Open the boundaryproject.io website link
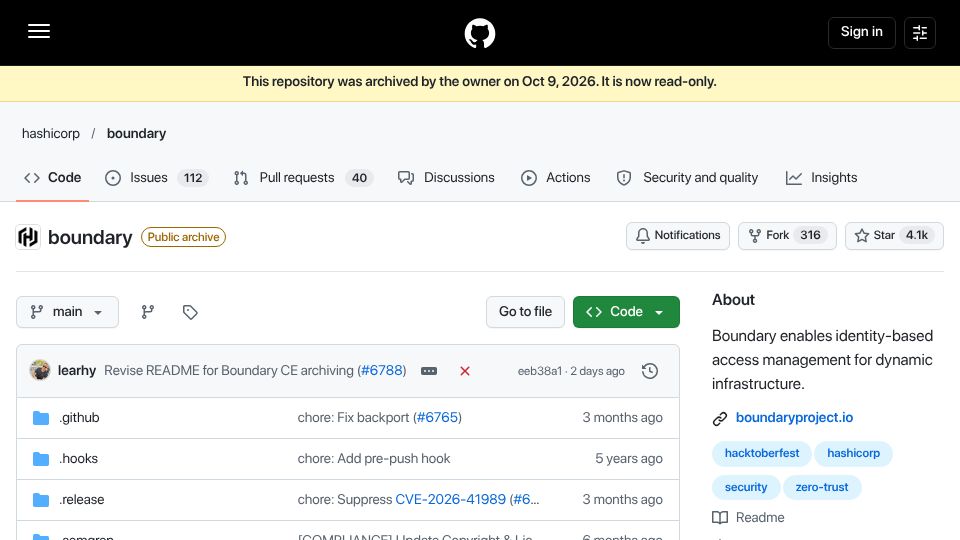960x540 pixels. (794, 418)
